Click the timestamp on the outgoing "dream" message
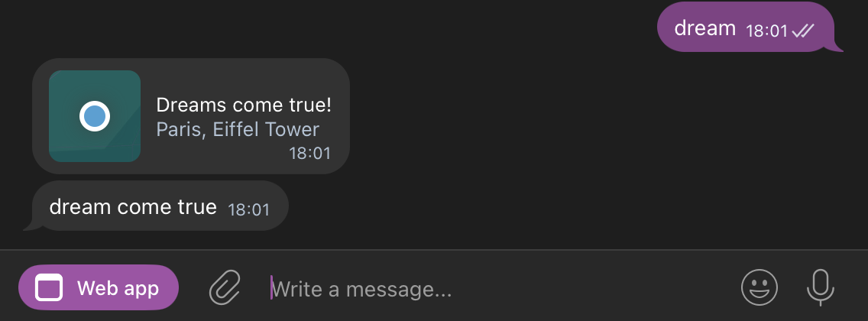 pyautogui.click(x=766, y=31)
